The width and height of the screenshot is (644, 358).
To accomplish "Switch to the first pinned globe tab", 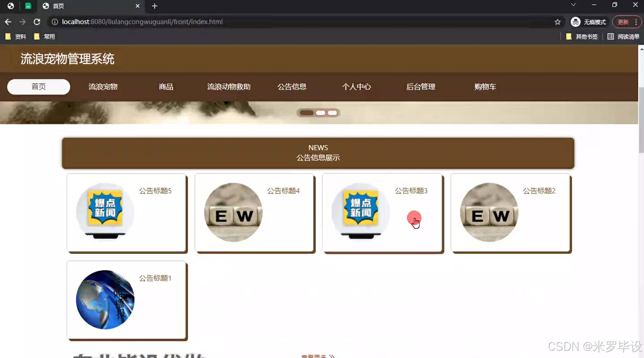I will [11, 6].
